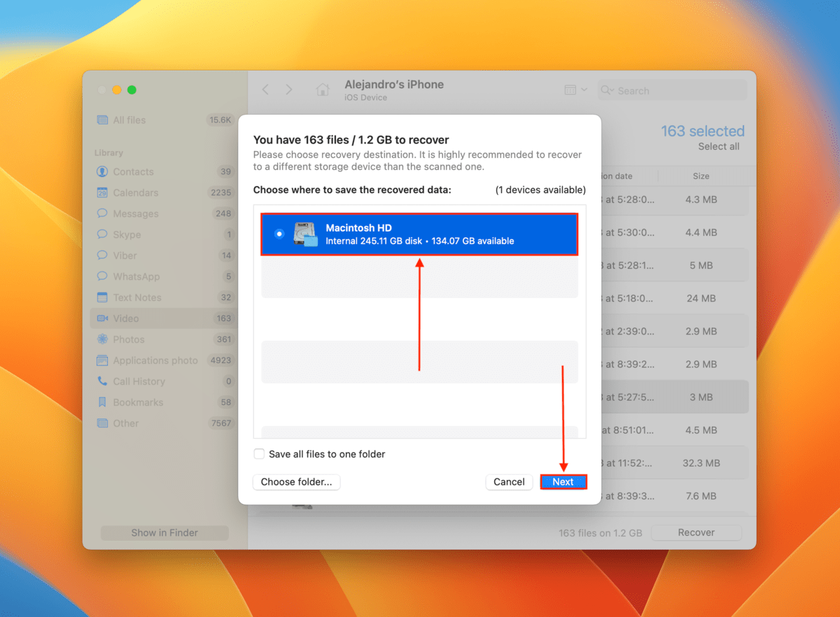Click the Text Notes icon
The image size is (840, 617).
[102, 297]
